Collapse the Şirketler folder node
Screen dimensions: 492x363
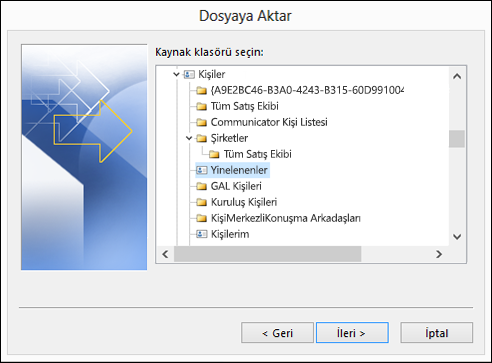point(189,138)
